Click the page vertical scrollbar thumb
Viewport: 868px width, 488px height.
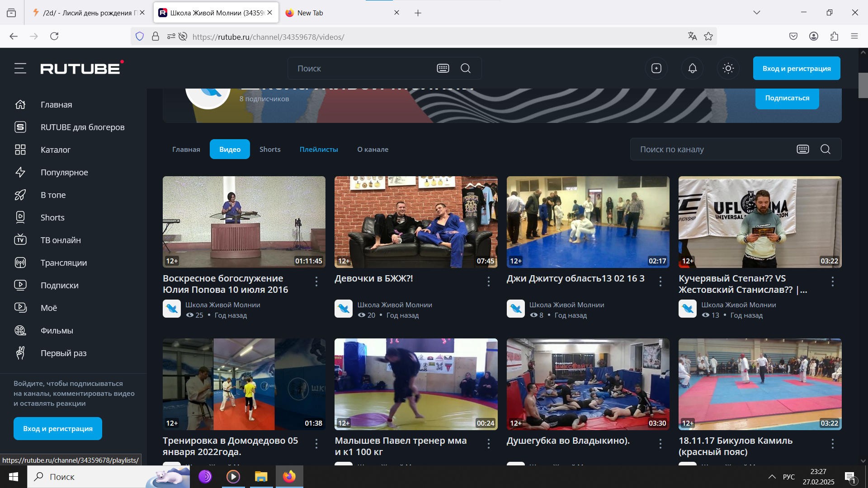[863, 85]
